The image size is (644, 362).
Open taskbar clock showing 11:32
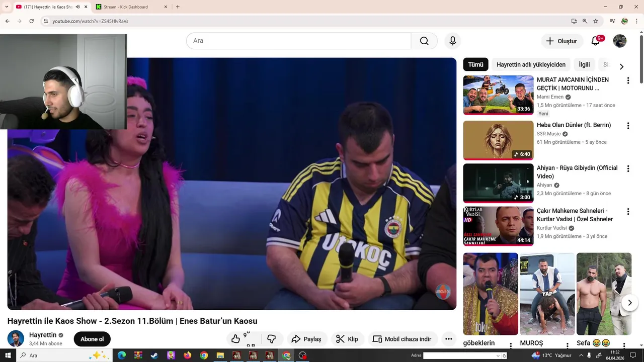click(x=615, y=355)
